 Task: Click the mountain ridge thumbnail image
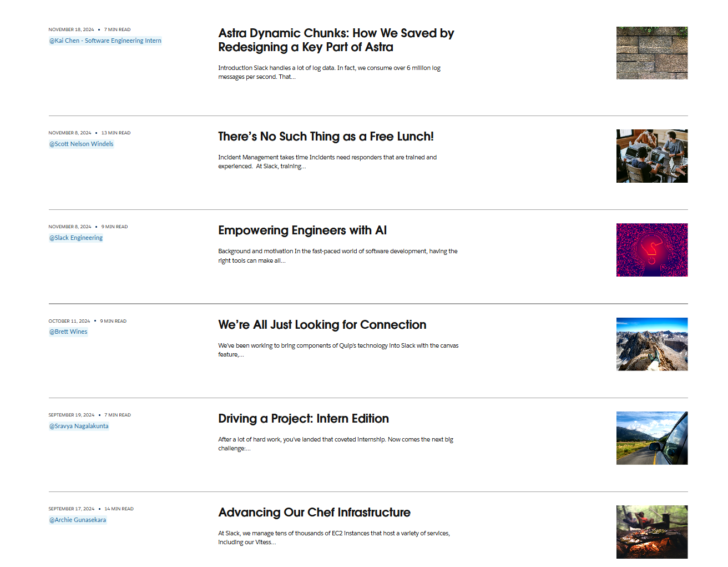[651, 344]
